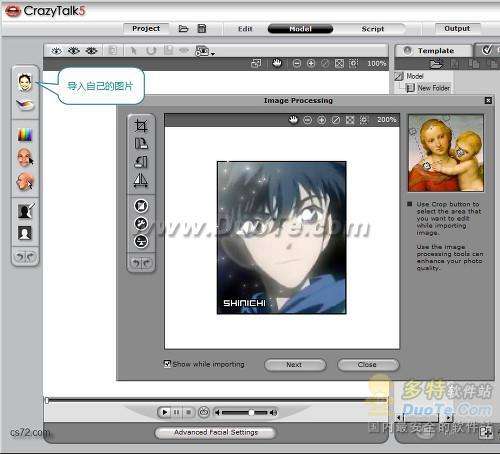Screen dimensions: 500x454
Task: Click the mirror flip tool in Image Processing
Action: click(141, 180)
